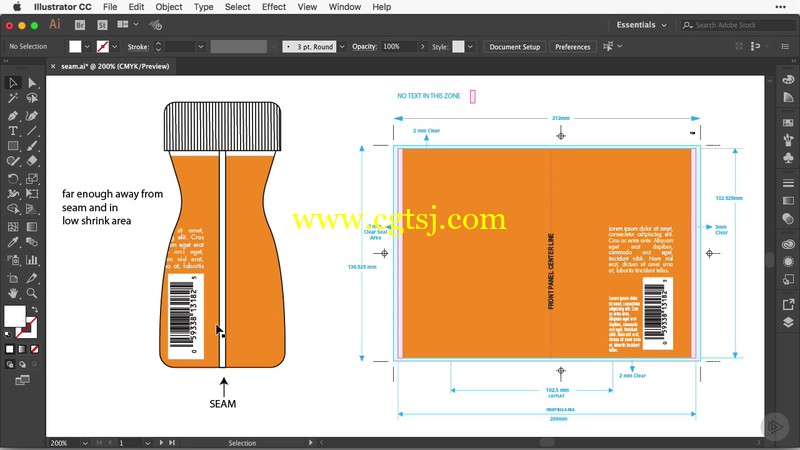Open the File menu
The height and width of the screenshot is (450, 800).
[110, 7]
